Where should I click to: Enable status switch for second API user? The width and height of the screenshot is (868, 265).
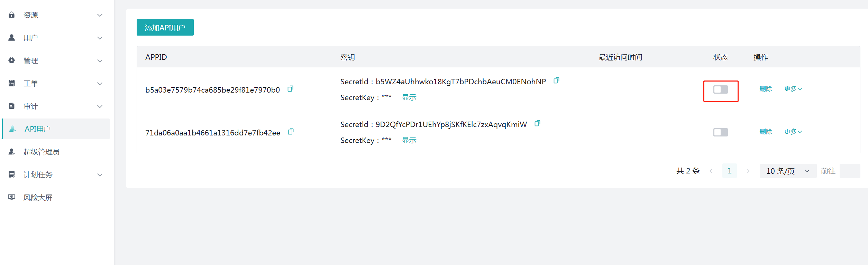click(x=720, y=132)
